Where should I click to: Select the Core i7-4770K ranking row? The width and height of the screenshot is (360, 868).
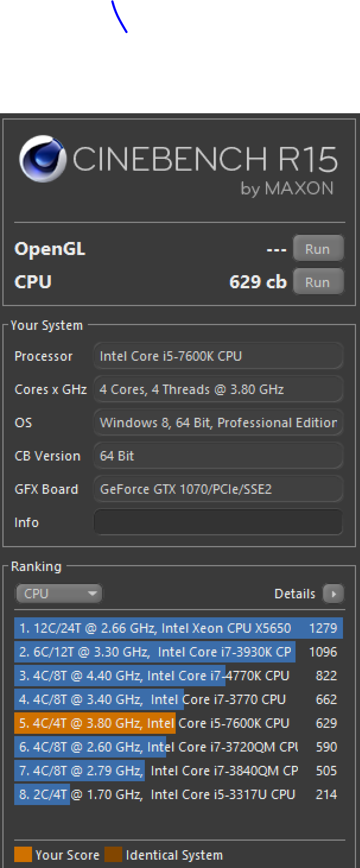point(178,676)
